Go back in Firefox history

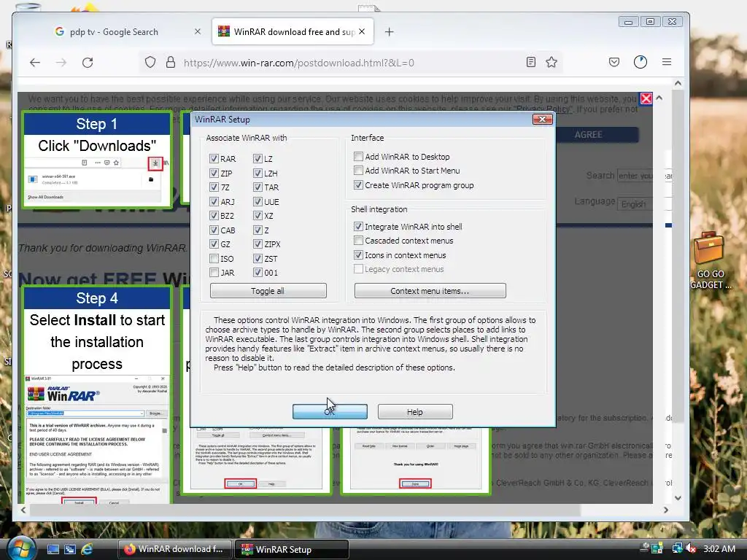[x=35, y=63]
